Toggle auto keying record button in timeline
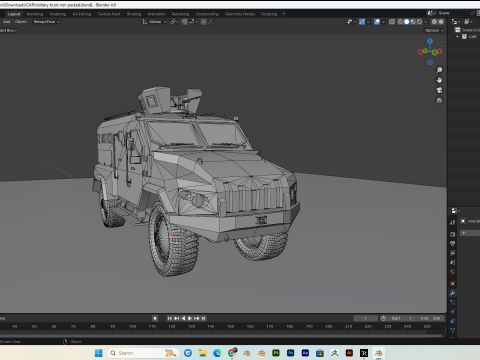480x360 pixels. click(x=155, y=318)
